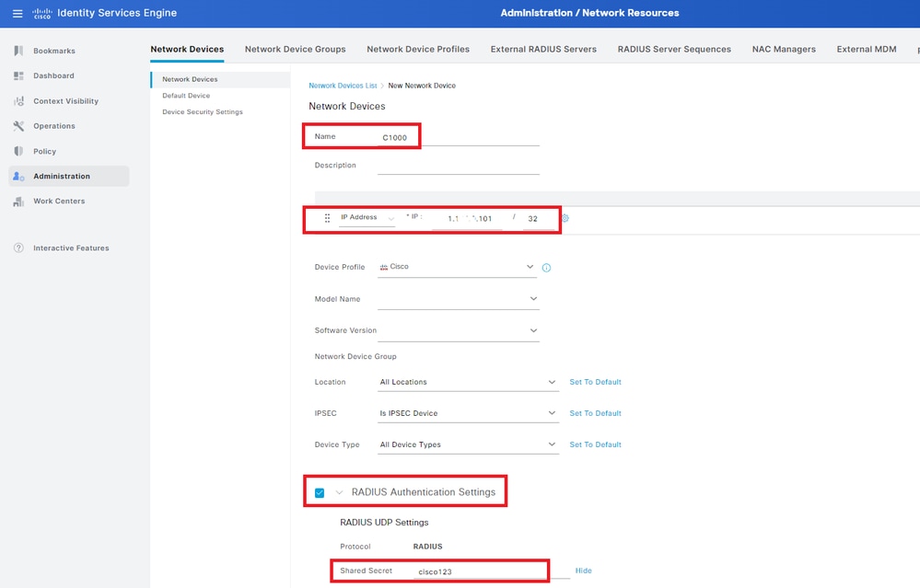Screen dimensions: 920x588
Task: Open Interactive Features in the sidebar
Action: (x=69, y=248)
